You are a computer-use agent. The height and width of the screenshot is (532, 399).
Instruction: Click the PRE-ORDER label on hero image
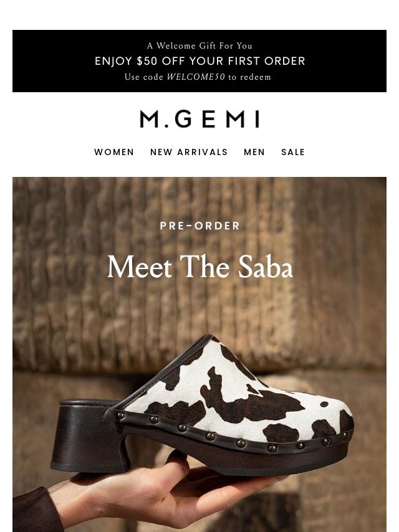pyautogui.click(x=199, y=226)
